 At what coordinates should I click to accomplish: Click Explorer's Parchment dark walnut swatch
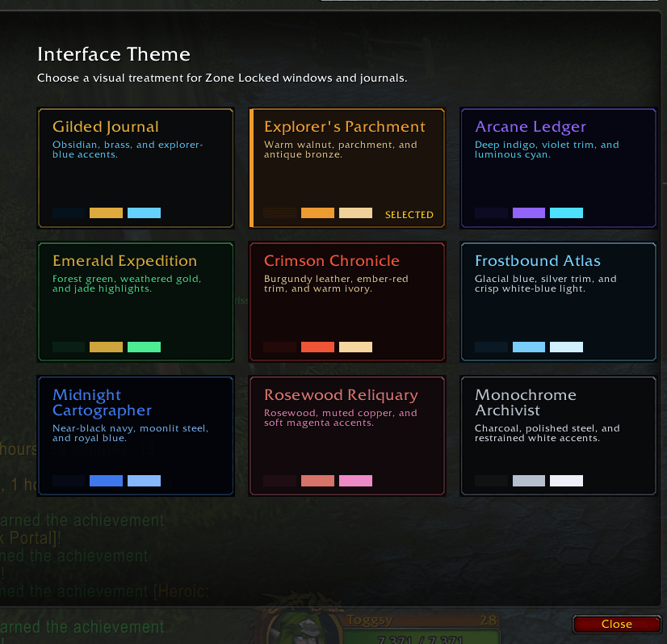coord(280,213)
